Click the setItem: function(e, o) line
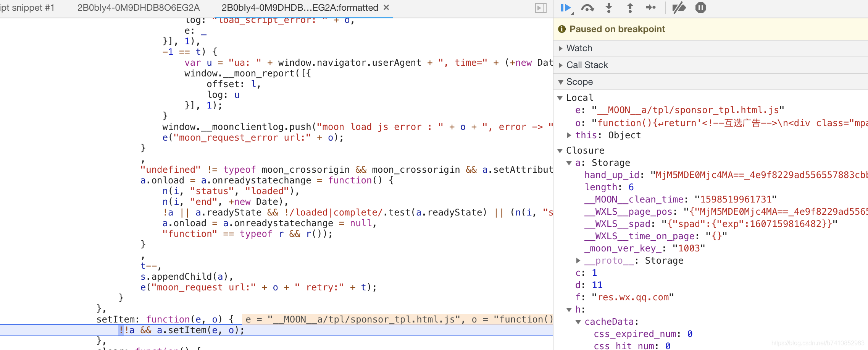Screen dimensions: 868x350 click(x=165, y=319)
